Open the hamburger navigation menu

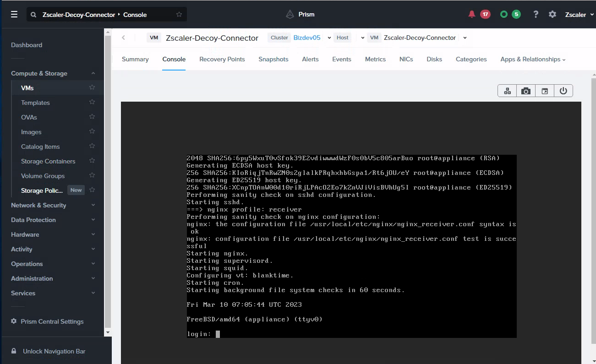coord(14,14)
